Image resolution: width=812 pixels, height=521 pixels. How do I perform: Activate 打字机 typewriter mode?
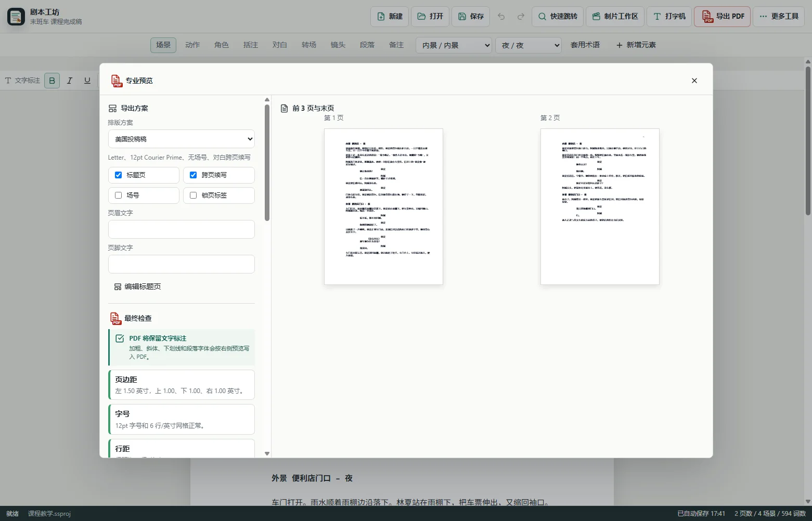tap(669, 17)
